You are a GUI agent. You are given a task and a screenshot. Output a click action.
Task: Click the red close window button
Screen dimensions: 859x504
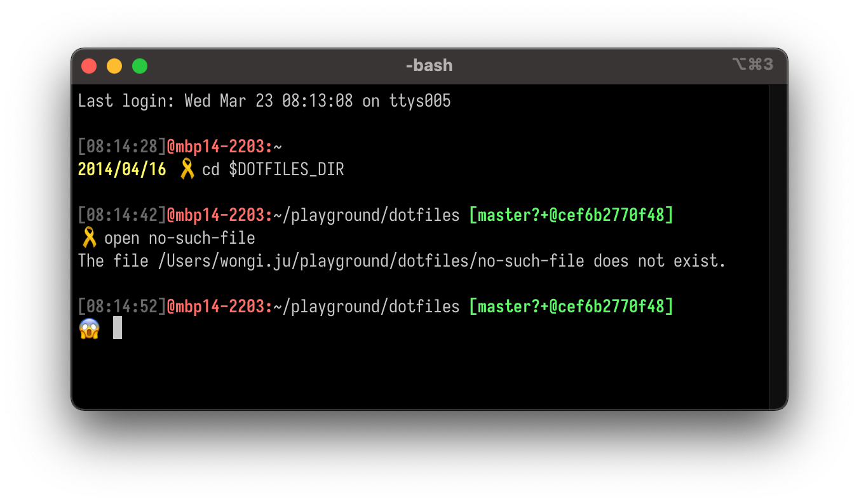tap(89, 65)
